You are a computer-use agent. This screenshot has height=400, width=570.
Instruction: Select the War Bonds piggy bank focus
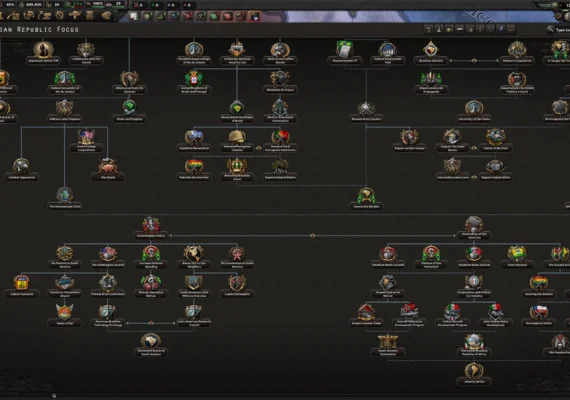[x=108, y=170]
